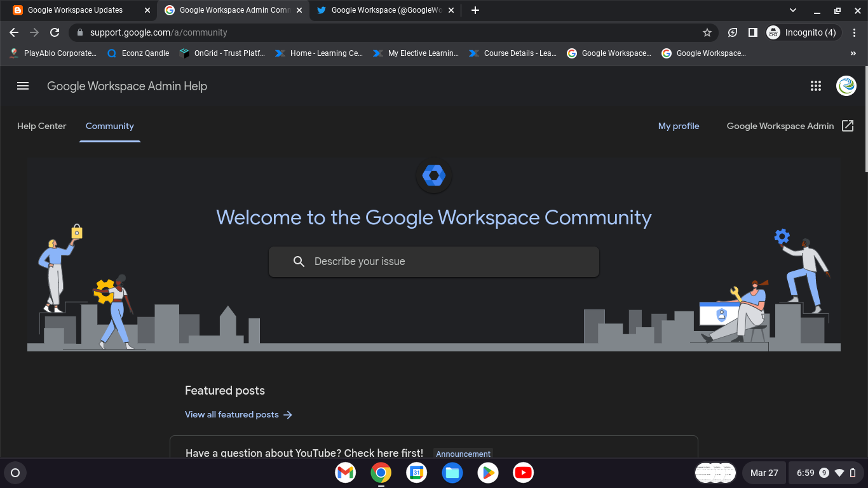Screen dimensions: 868x488
Task: Switch to the Help Center tab
Action: (41, 126)
